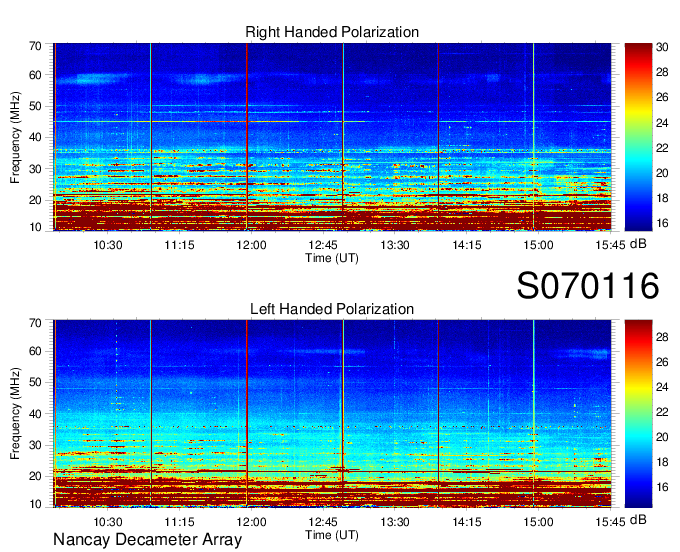This screenshot has height=552, width=680.
Task: Click the 30 dB value on Right Handed colorbar
Action: point(662,47)
